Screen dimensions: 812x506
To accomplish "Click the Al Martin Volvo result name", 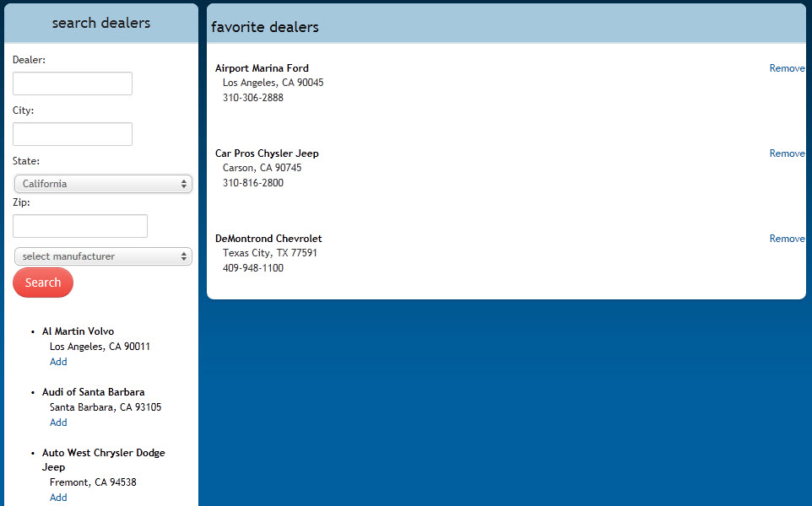I will tap(78, 331).
